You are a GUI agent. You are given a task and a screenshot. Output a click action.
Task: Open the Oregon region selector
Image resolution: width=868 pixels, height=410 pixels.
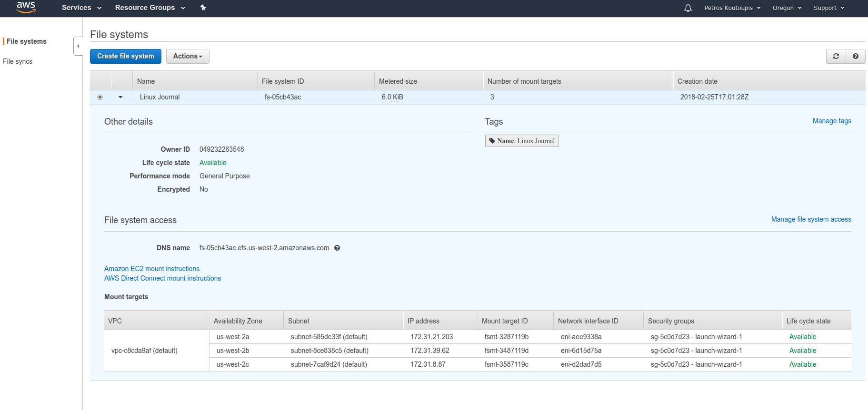pyautogui.click(x=787, y=8)
